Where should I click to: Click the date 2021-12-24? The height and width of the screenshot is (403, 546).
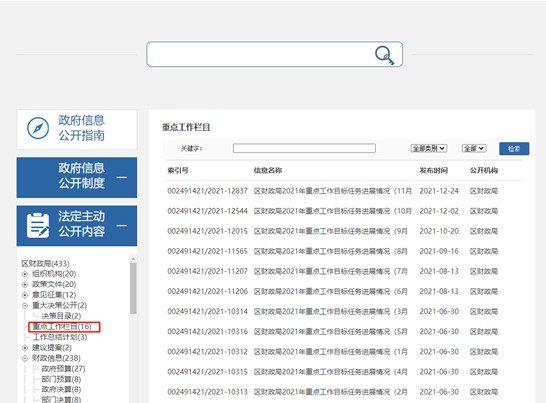tap(439, 191)
